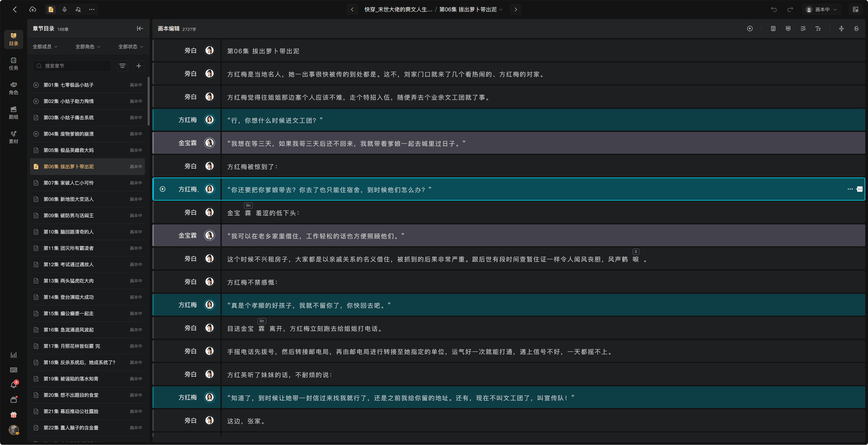Viewport: 868px width, 445px height.
Task: Open the 剧组 sidebar tab
Action: [x=14, y=113]
